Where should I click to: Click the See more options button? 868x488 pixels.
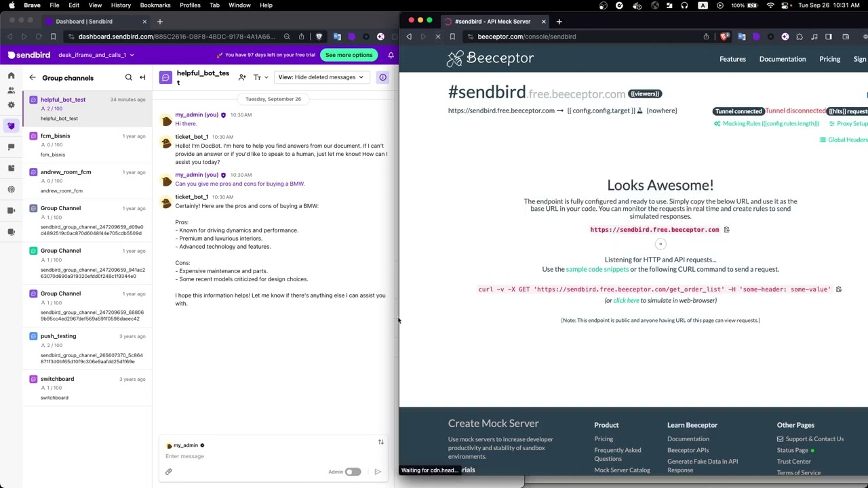point(349,55)
